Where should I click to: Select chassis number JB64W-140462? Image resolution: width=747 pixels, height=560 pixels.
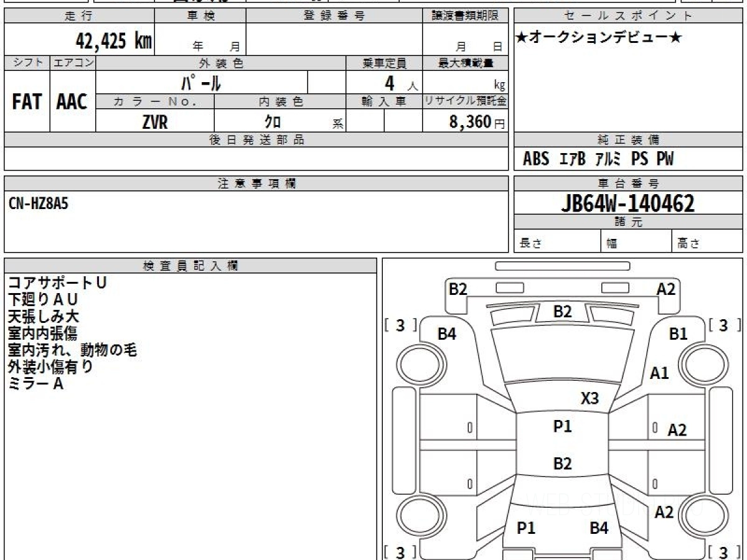[627, 203]
